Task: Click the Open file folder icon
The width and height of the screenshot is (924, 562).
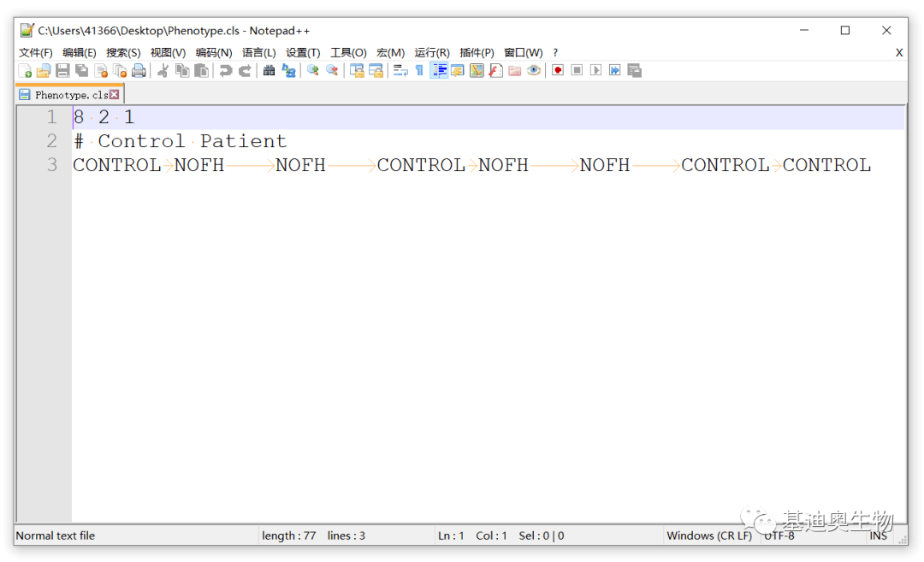Action: pyautogui.click(x=44, y=71)
